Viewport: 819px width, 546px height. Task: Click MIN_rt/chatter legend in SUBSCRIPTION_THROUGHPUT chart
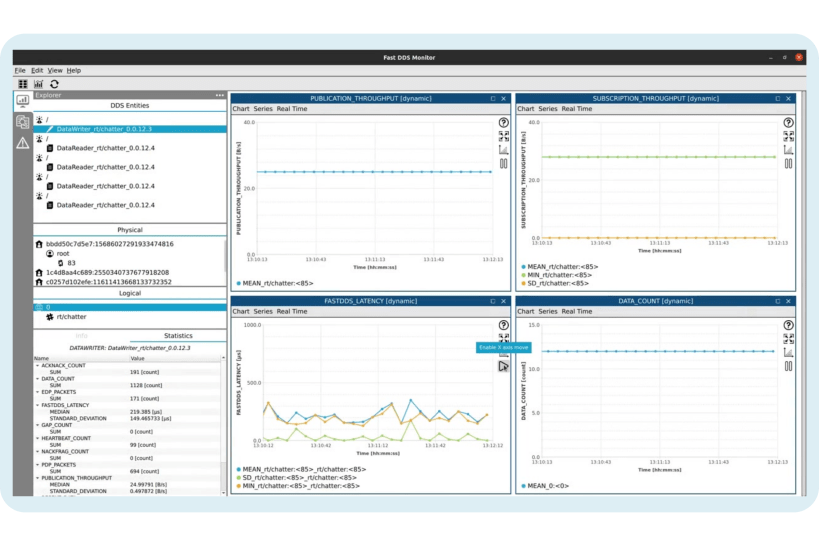pos(556,275)
